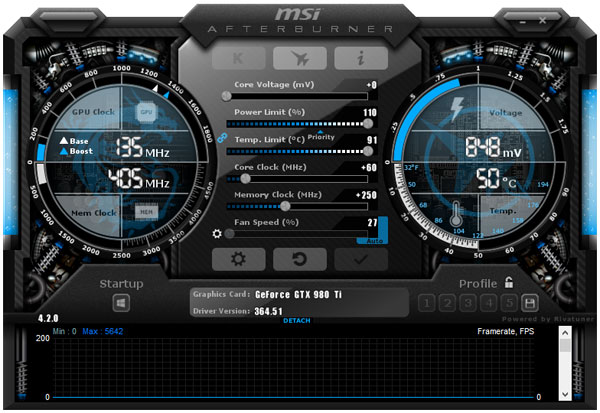
Task: Select profile slot 2
Action: 447,303
